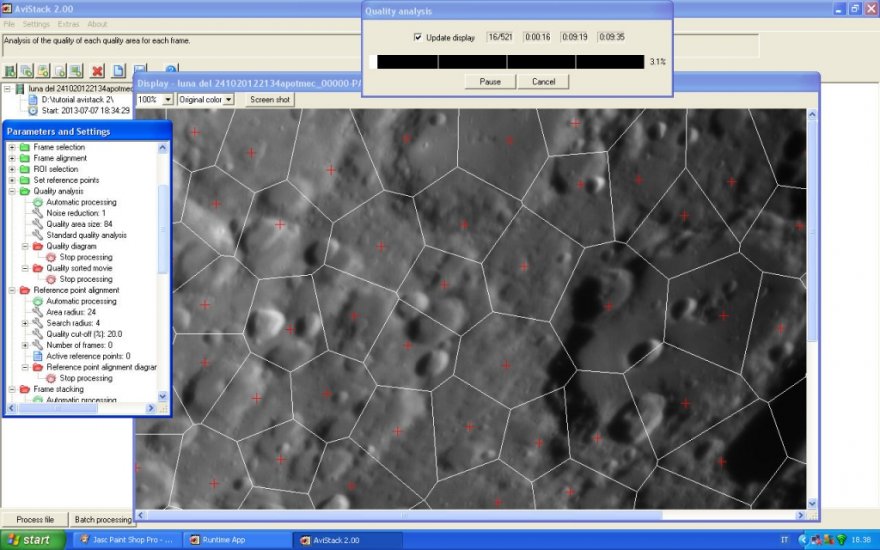Image resolution: width=880 pixels, height=550 pixels.
Task: Click the clock icon beside Start timestamp
Action: click(x=33, y=111)
